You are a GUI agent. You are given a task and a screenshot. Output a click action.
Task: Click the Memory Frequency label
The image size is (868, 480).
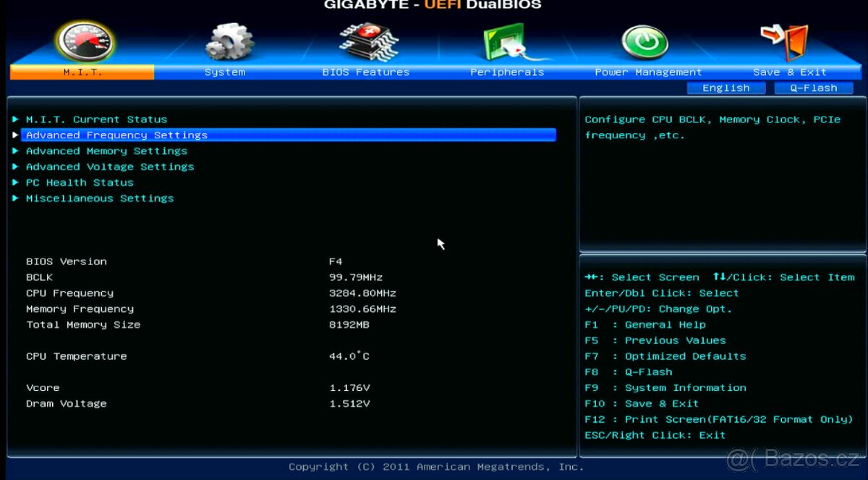(80, 309)
